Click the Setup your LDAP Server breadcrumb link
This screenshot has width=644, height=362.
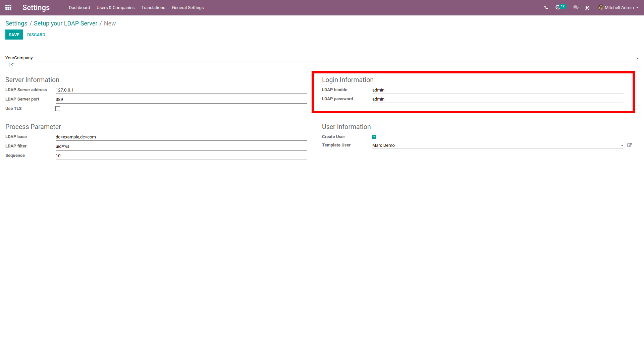[66, 23]
